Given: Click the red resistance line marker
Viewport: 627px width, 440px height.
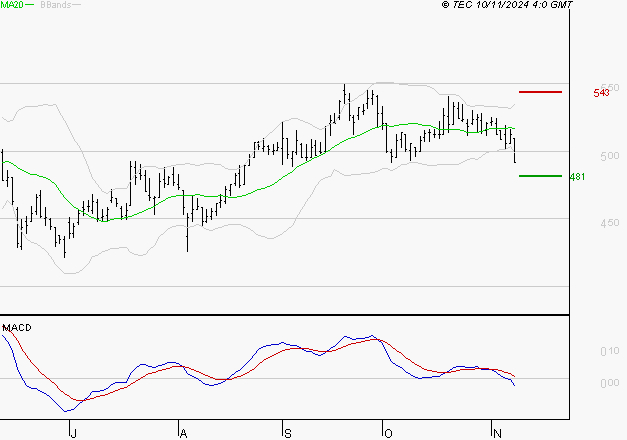Looking at the screenshot, I should (540, 92).
